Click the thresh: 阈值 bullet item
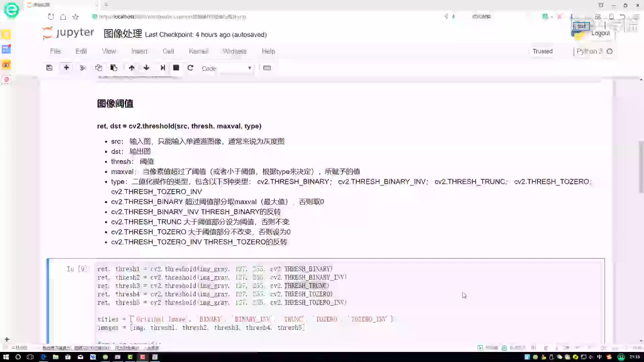This screenshot has width=644, height=362. [132, 162]
